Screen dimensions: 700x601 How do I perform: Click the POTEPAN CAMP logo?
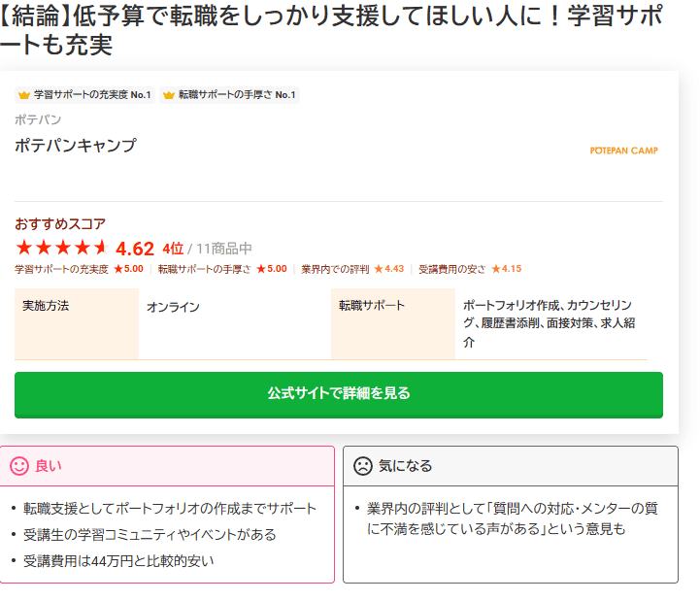623,150
